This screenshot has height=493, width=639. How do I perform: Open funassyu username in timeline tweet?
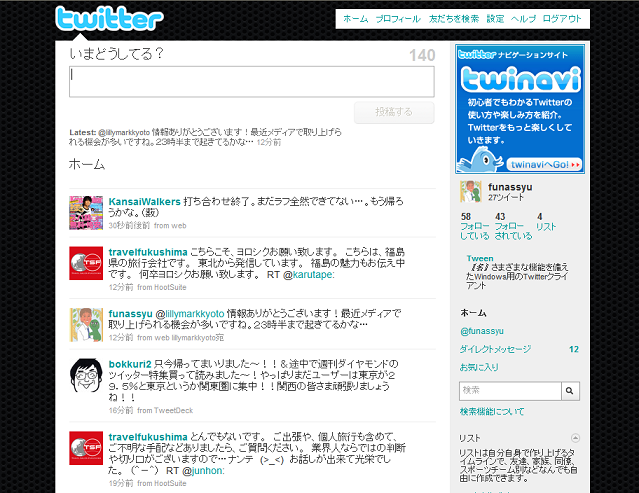[x=130, y=314]
